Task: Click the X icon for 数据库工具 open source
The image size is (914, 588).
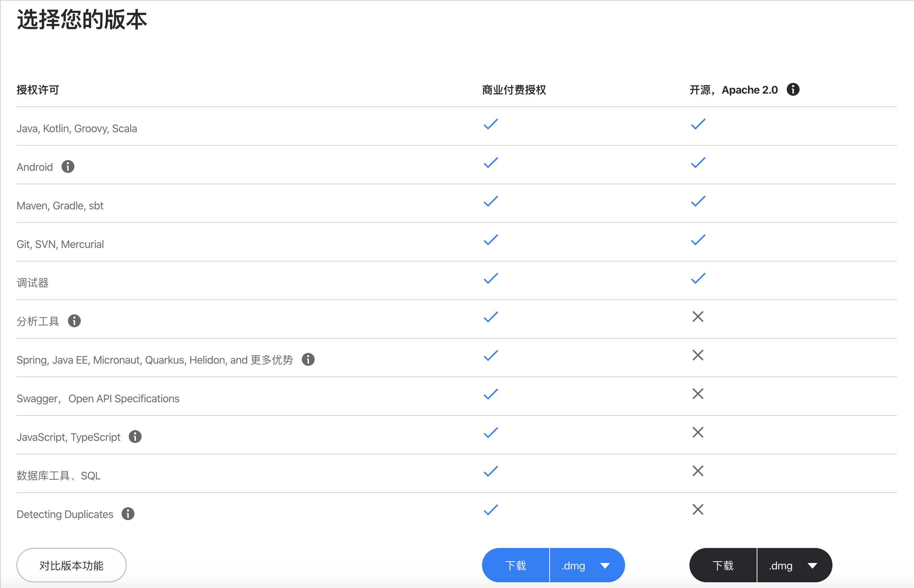Action: pyautogui.click(x=697, y=475)
